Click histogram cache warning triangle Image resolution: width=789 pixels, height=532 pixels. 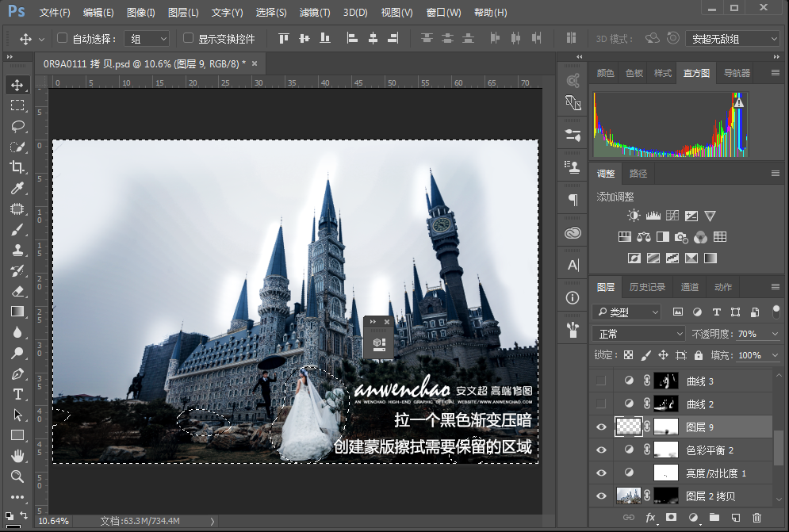point(739,103)
